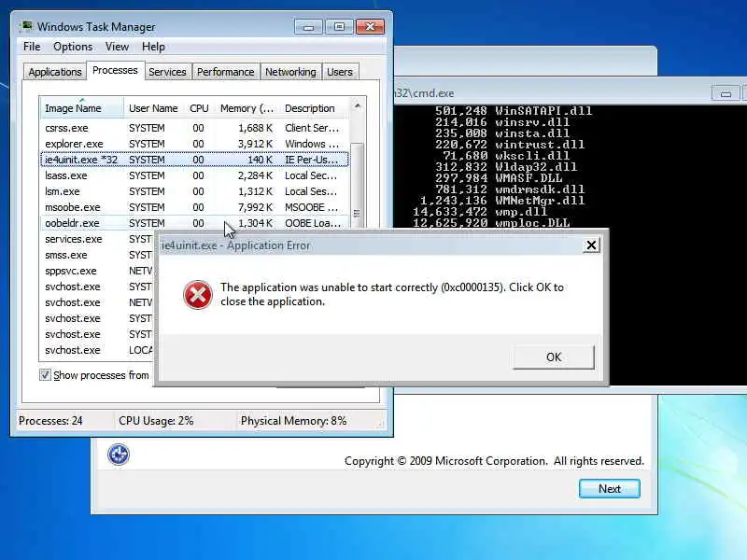This screenshot has width=747, height=560.
Task: Click Physical Memory: 8% in status bar
Action: tap(293, 421)
